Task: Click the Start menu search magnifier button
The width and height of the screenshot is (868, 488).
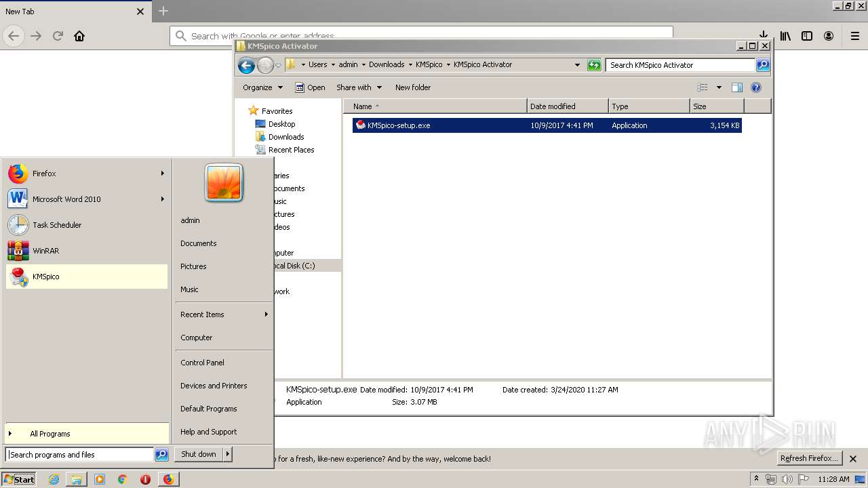Action: 161,455
